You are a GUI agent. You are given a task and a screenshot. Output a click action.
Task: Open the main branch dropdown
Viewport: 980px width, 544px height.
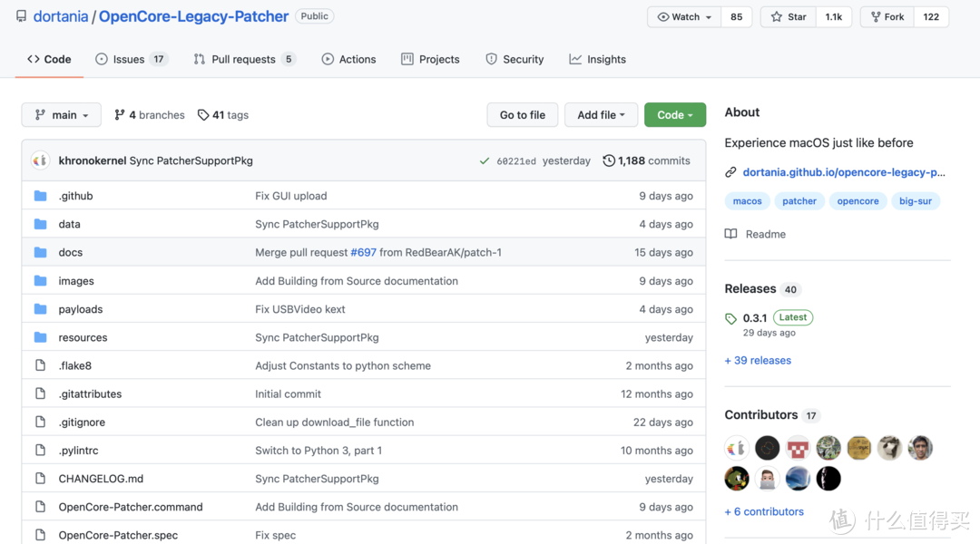click(x=62, y=115)
